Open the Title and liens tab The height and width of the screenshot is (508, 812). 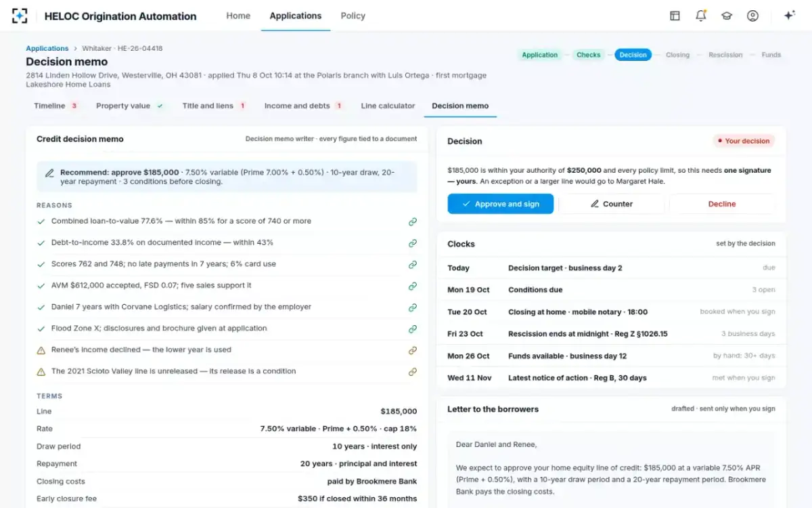(x=214, y=106)
